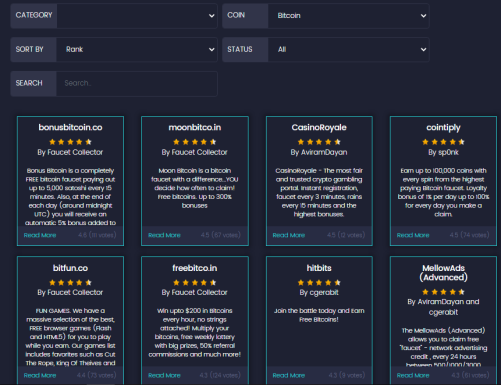Open the Status dropdown showing All

[x=348, y=49]
